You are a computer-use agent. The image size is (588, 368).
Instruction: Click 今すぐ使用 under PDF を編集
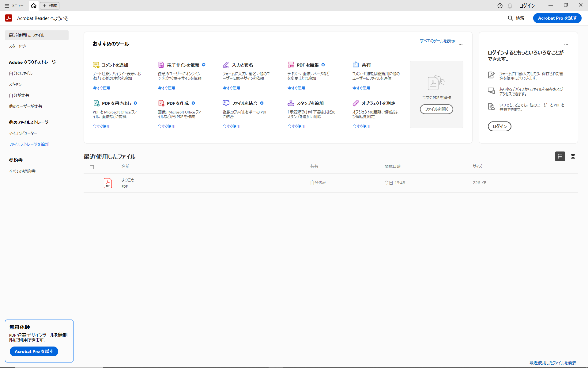(296, 88)
